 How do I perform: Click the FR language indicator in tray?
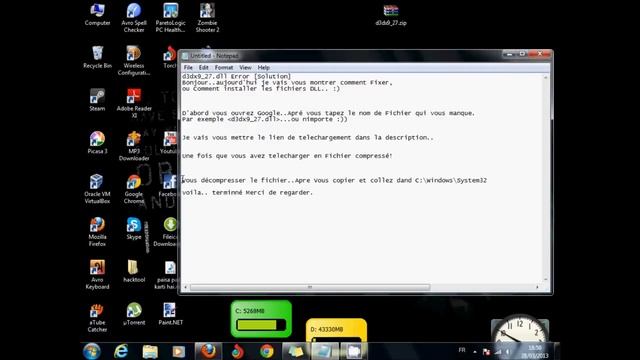tap(462, 350)
